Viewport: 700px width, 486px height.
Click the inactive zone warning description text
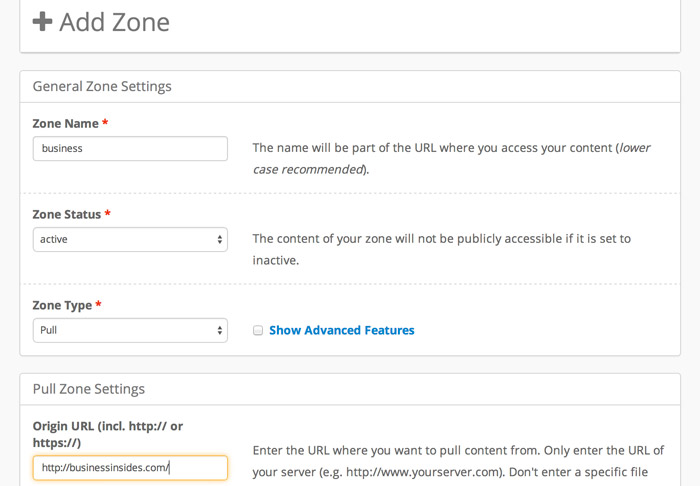pyautogui.click(x=441, y=249)
